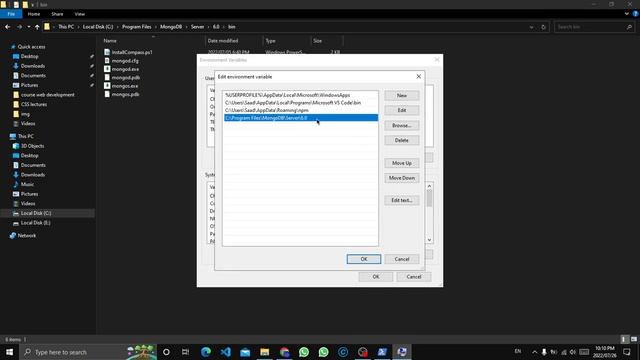The width and height of the screenshot is (640, 360).
Task: Select mongod.cfg file
Action: [x=121, y=61]
